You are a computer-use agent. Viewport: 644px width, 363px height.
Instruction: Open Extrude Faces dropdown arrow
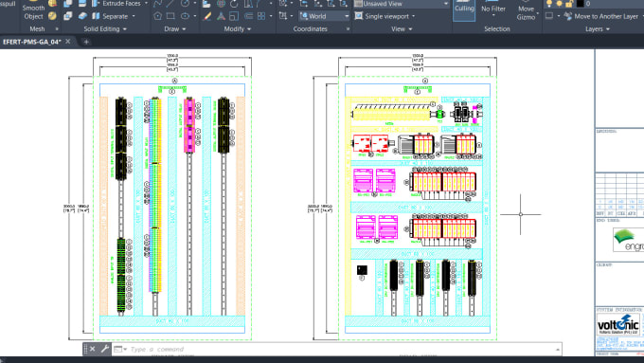pos(146,3)
